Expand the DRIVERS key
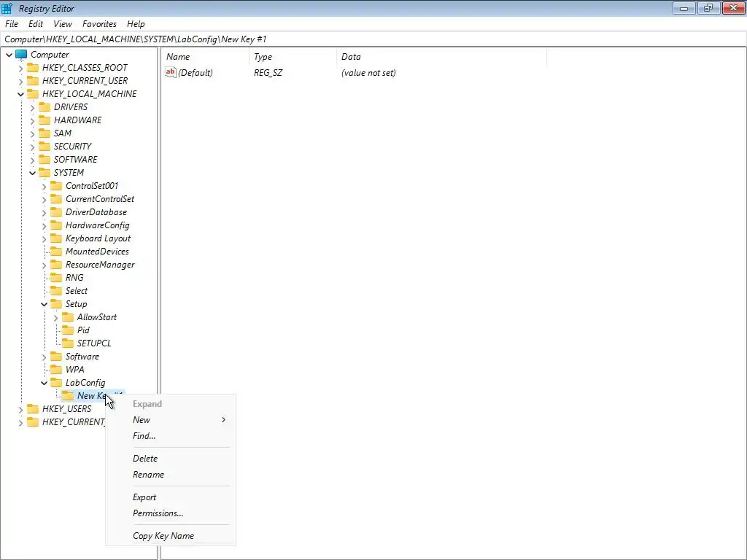Screen dimensions: 747x560 pyautogui.click(x=32, y=107)
